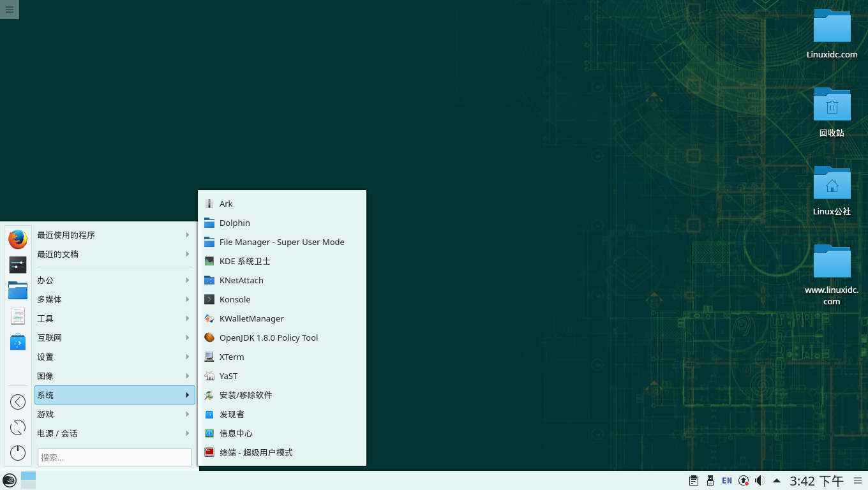Click the logout back-arrow icon in launcher
Viewport: 868px width, 490px height.
(18, 401)
